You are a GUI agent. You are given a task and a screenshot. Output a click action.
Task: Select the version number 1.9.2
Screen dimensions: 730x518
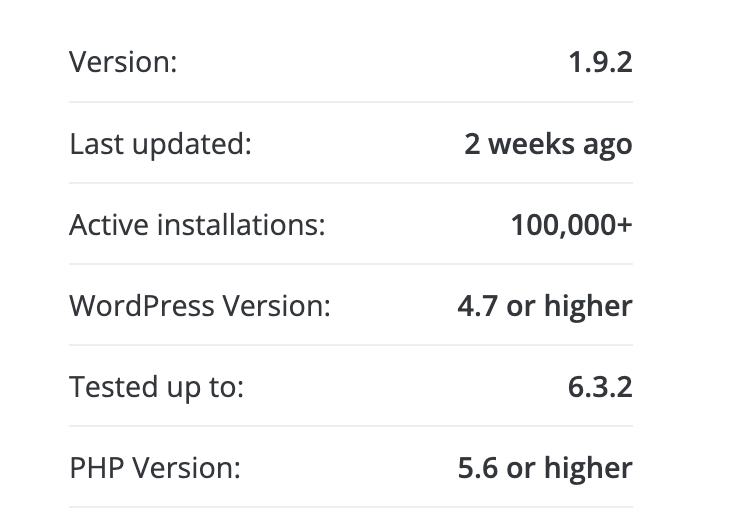[600, 63]
